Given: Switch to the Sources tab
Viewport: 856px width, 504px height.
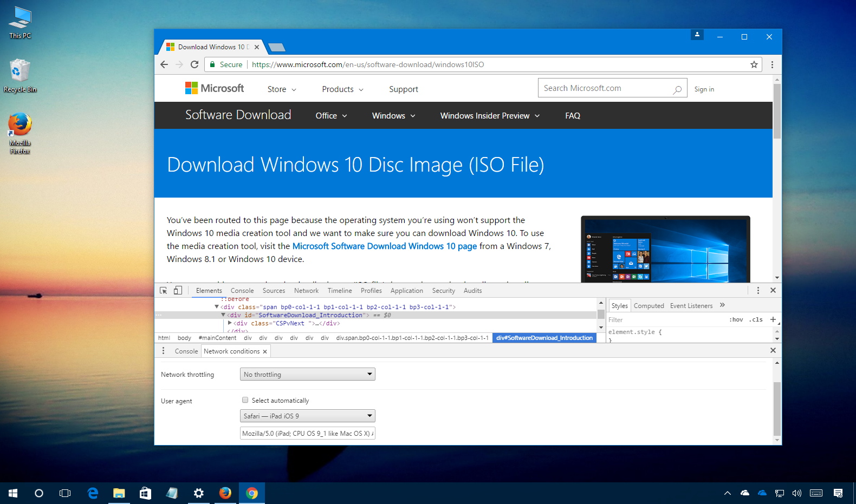Looking at the screenshot, I should pyautogui.click(x=274, y=291).
